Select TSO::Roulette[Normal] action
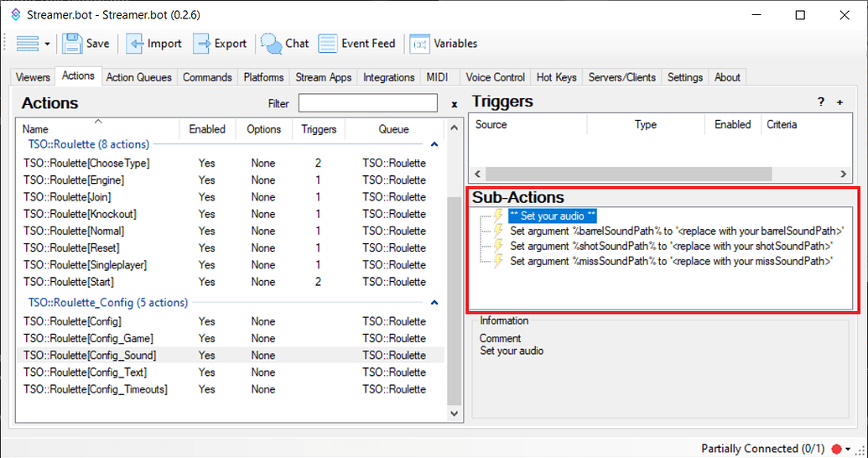This screenshot has width=868, height=458. click(231, 231)
